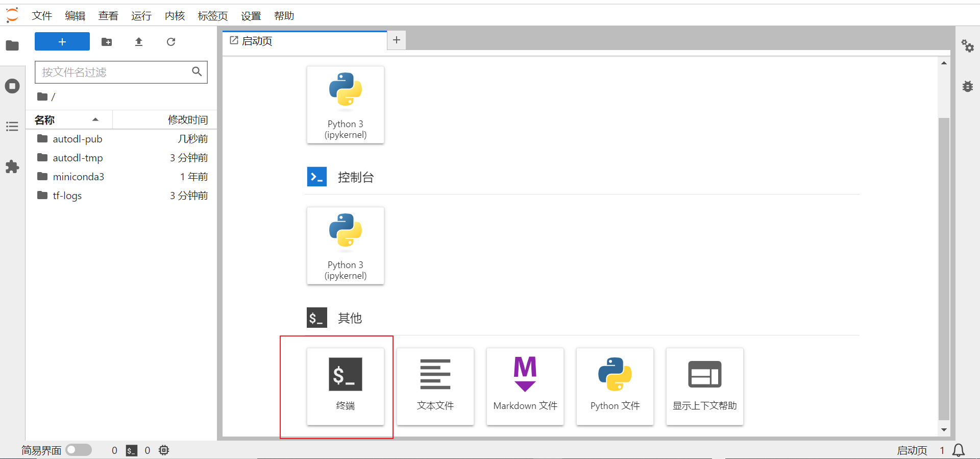Launch Python 3 console under 控制台

[x=346, y=246]
